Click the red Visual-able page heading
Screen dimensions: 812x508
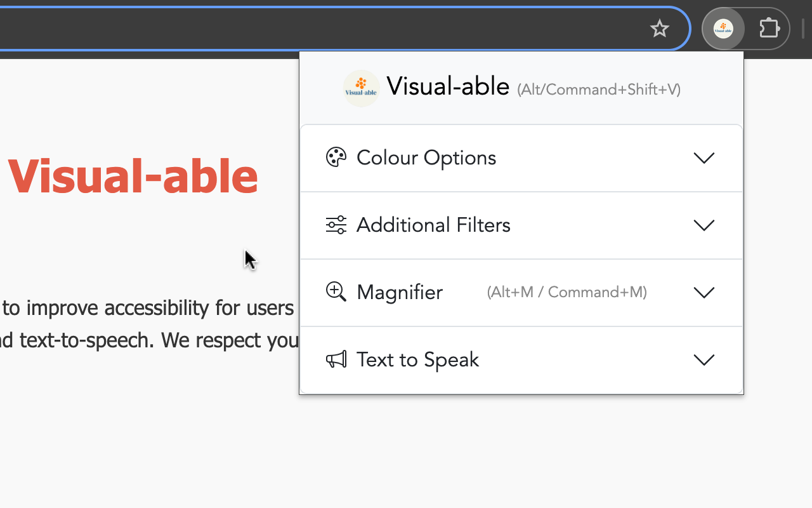(x=133, y=176)
